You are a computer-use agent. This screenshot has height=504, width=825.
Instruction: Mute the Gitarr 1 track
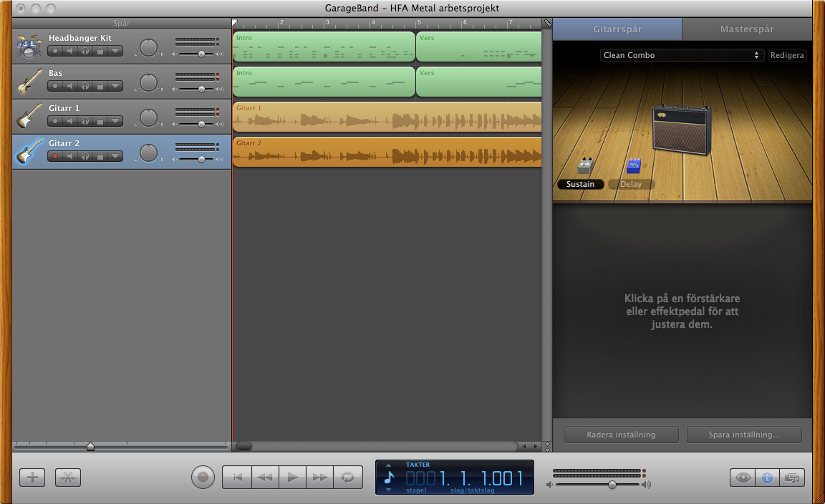point(70,121)
